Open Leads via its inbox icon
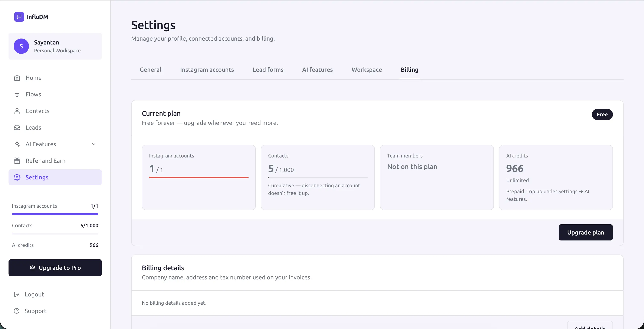The height and width of the screenshot is (329, 644). [x=17, y=128]
